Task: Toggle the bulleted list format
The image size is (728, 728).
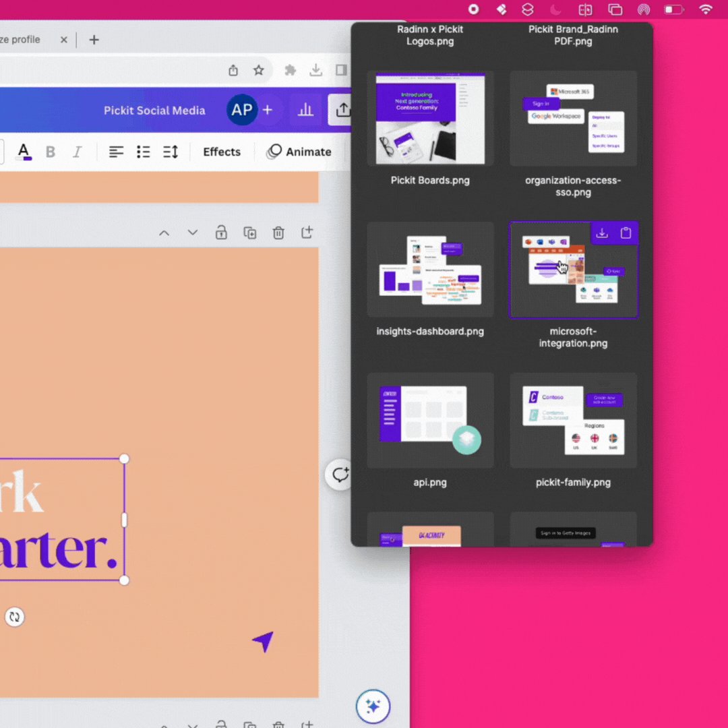Action: coord(144,152)
